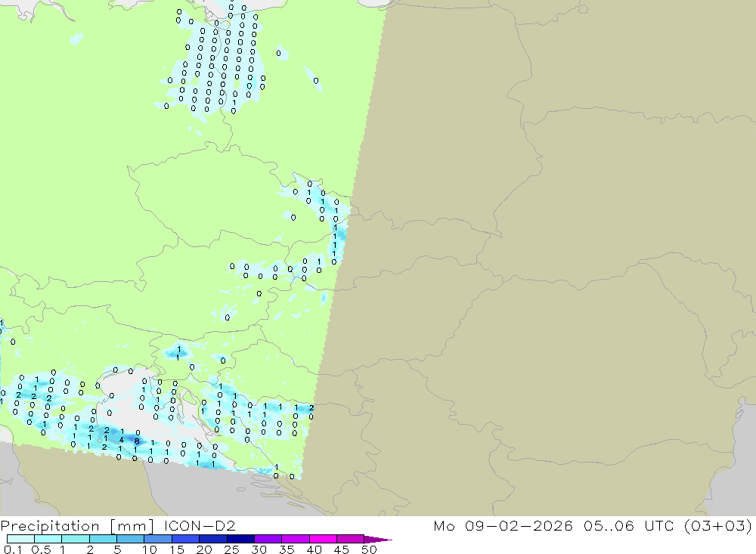Select the 5–10 mm legend swatch
Viewport: 756px width, 554px height.
131,539
